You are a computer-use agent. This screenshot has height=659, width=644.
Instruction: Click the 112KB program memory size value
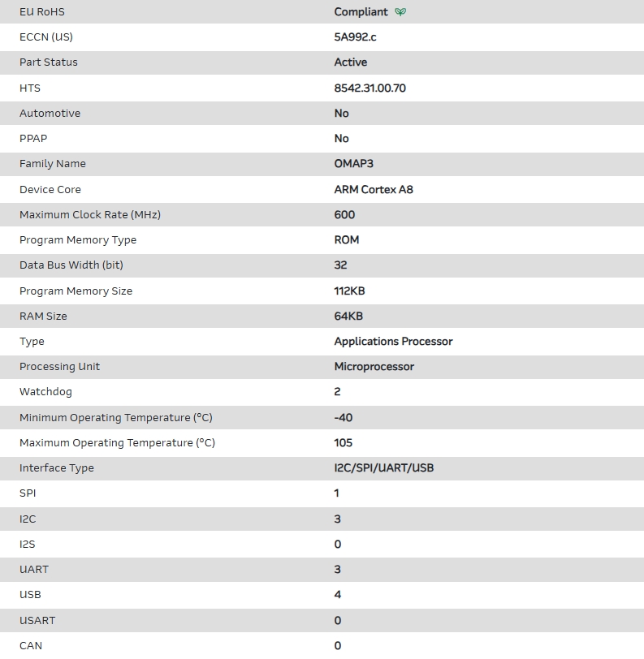click(x=349, y=291)
